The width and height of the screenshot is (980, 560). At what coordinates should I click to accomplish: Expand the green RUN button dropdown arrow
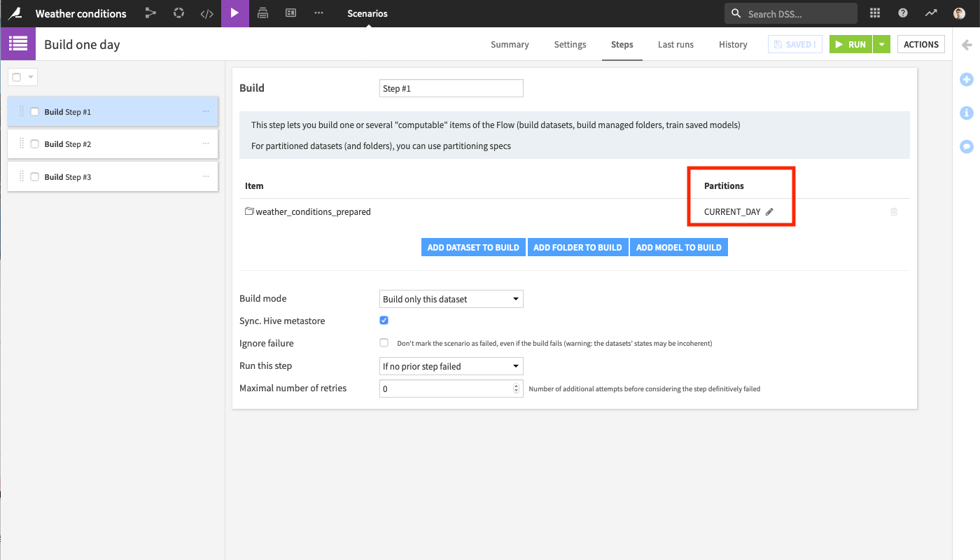[882, 44]
